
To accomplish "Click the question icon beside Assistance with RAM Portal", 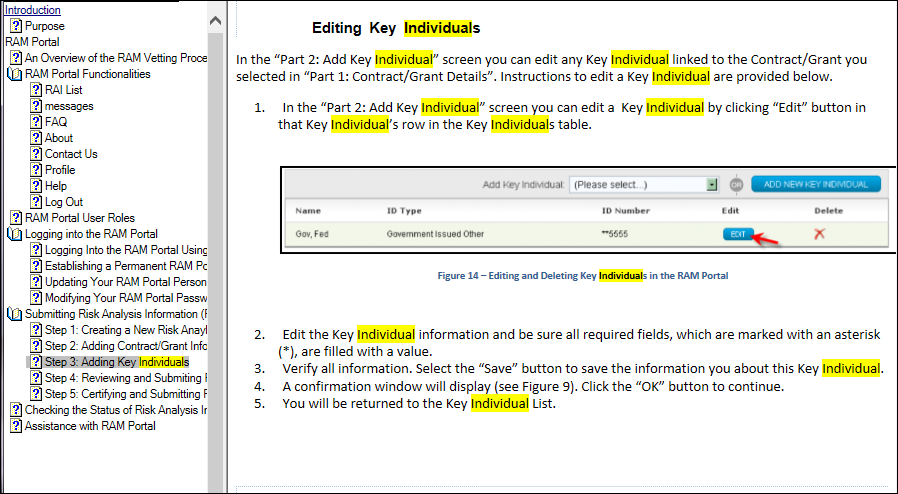I will pyautogui.click(x=16, y=426).
